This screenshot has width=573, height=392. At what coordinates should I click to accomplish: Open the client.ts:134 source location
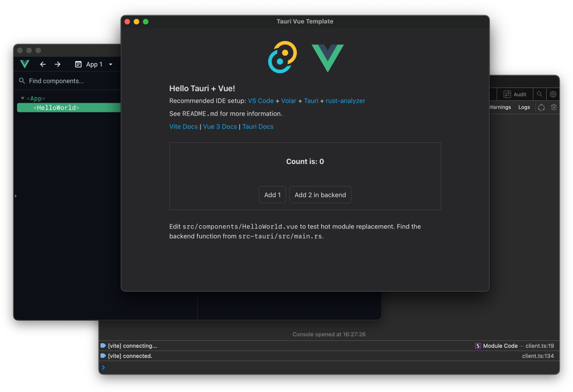pos(538,356)
